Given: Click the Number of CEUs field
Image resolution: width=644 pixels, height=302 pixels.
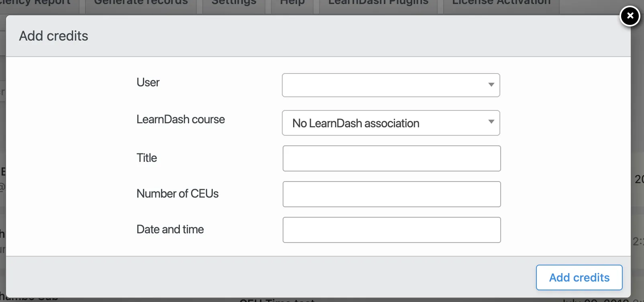Looking at the screenshot, I should (x=392, y=194).
